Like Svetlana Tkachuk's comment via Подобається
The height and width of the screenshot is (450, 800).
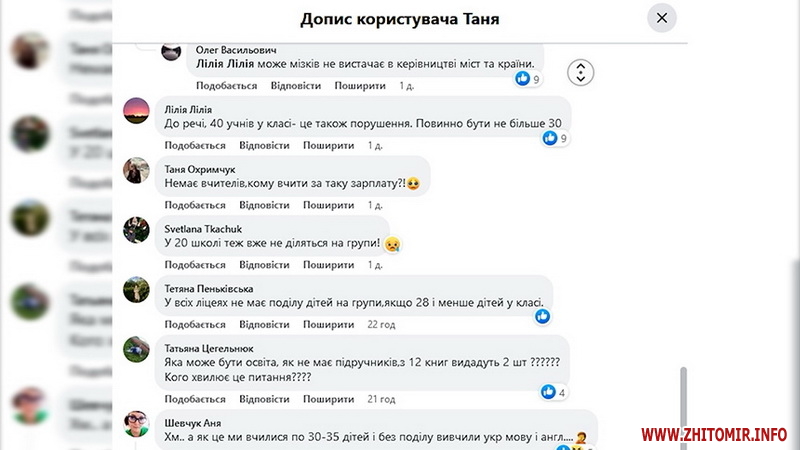tap(195, 265)
